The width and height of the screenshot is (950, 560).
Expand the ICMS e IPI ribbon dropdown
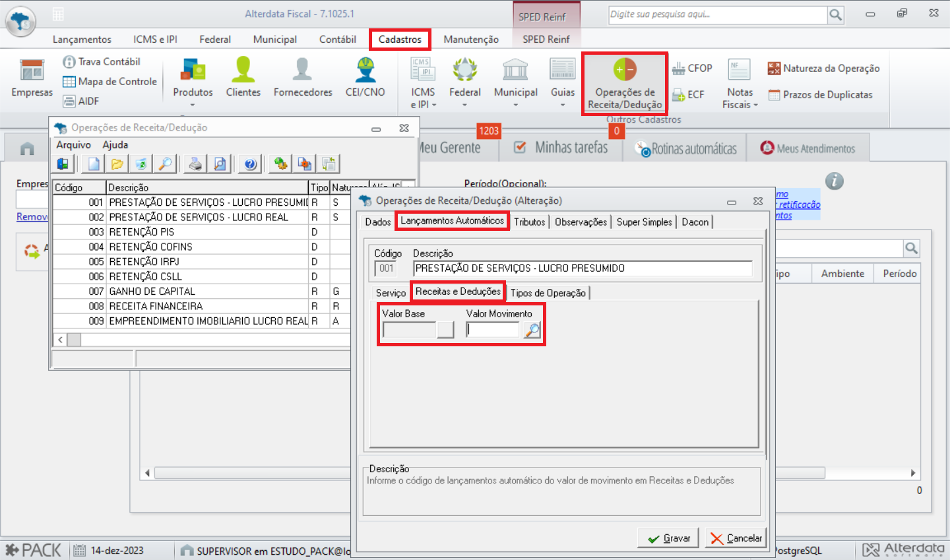(434, 105)
